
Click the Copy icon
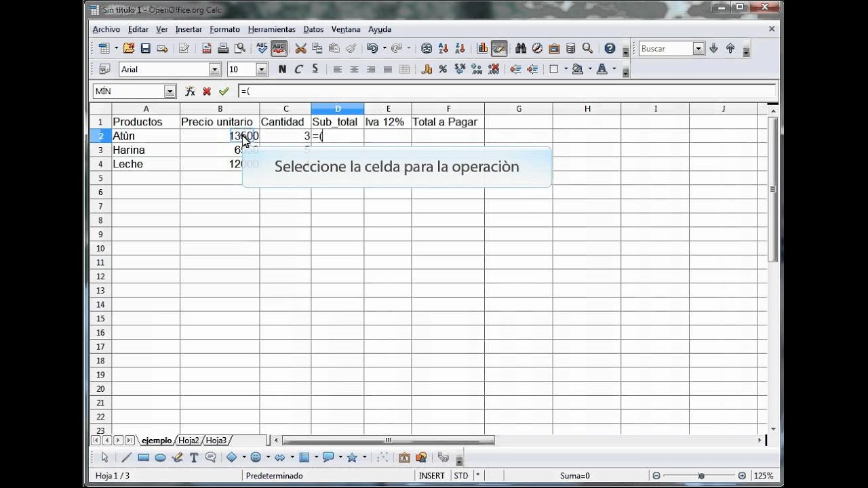pyautogui.click(x=317, y=48)
